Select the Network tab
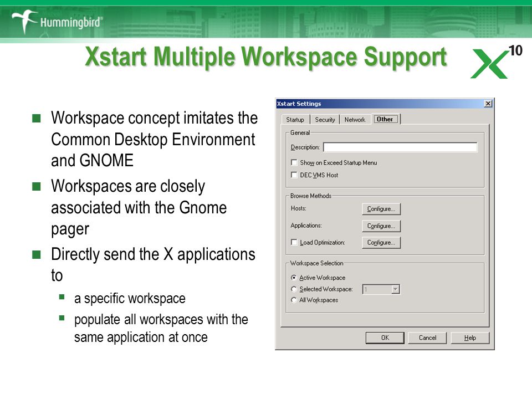 pos(355,120)
